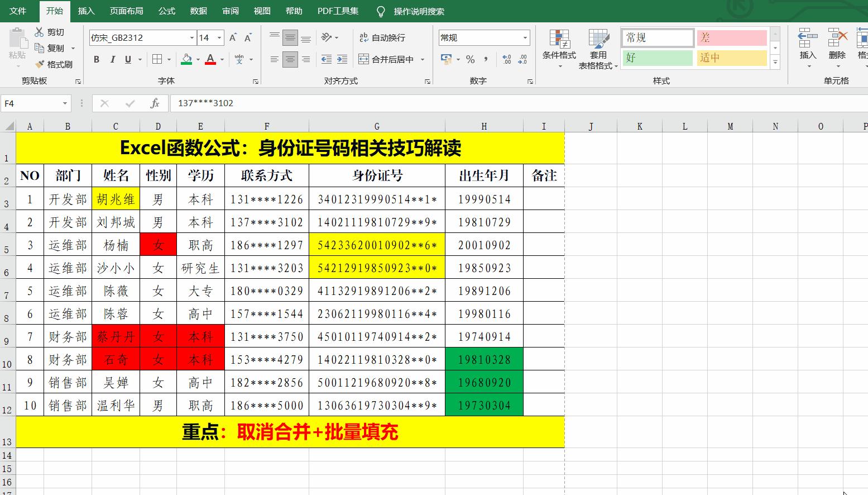868x495 pixels.
Task: Click Format as Table (套用表格格式)
Action: click(598, 49)
